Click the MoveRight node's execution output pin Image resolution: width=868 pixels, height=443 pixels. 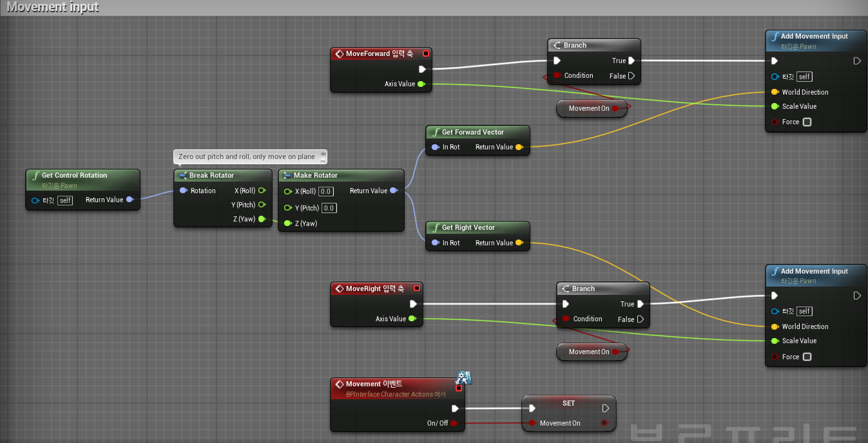[x=413, y=304]
